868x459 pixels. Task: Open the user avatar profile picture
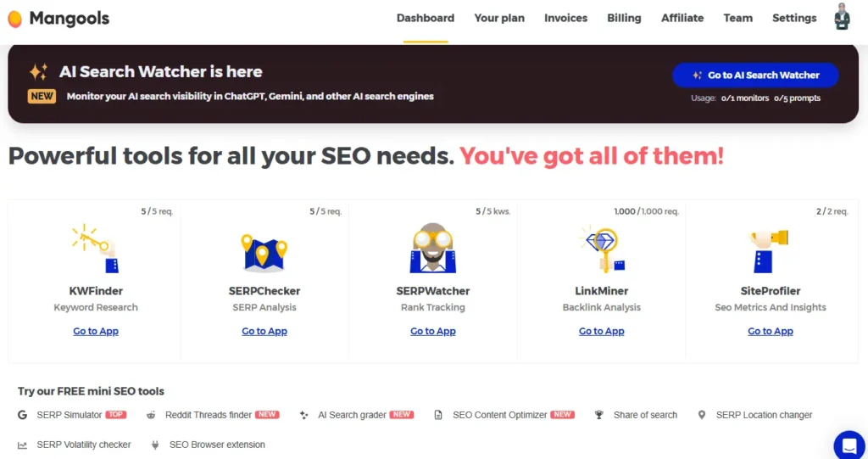point(842,16)
